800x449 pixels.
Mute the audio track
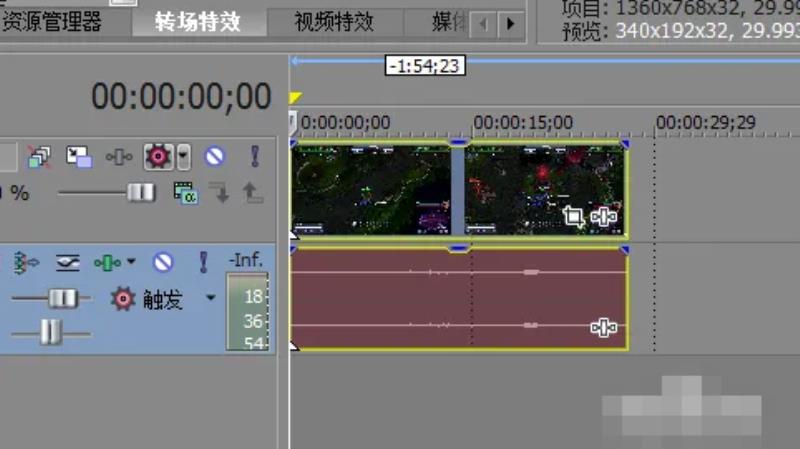(x=163, y=262)
